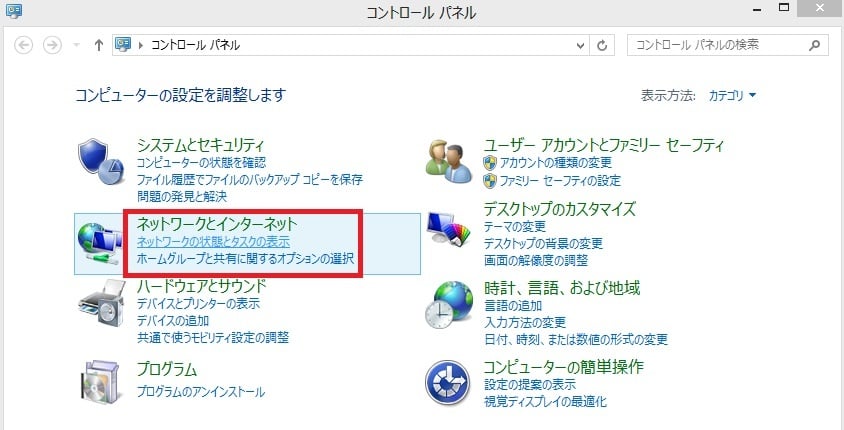
Task: Click デスクトップの背景の変更 link
Action: [543, 244]
